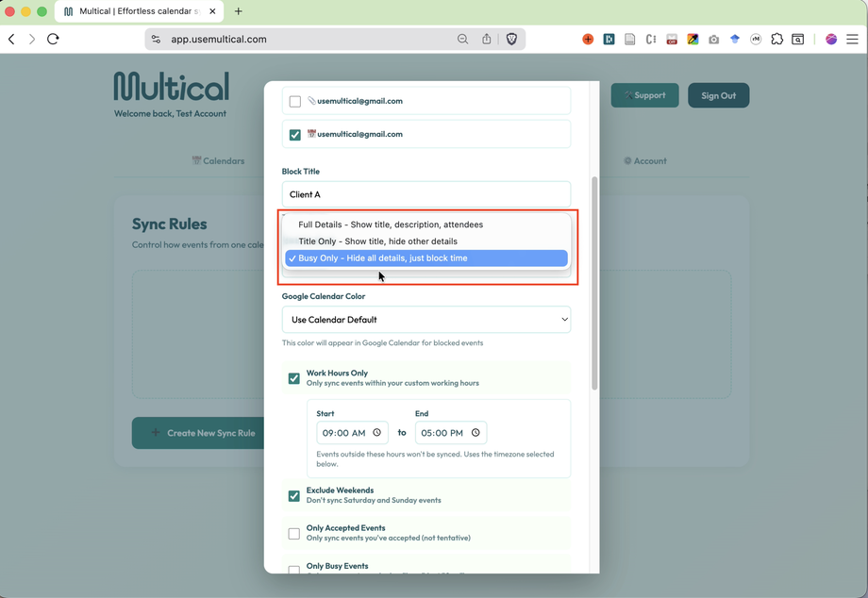Image resolution: width=868 pixels, height=598 pixels.
Task: Click the gray document extension icon
Action: click(x=630, y=40)
